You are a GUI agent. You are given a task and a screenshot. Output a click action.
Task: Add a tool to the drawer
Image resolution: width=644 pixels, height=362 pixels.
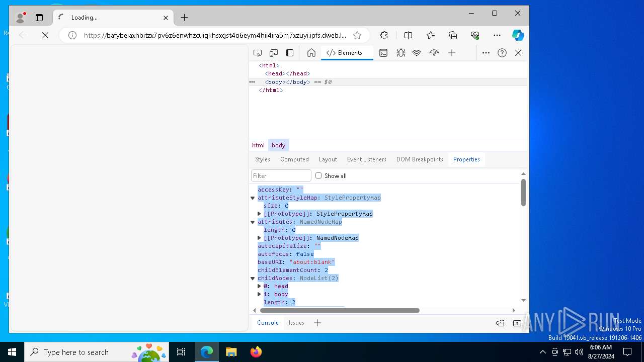(x=317, y=323)
